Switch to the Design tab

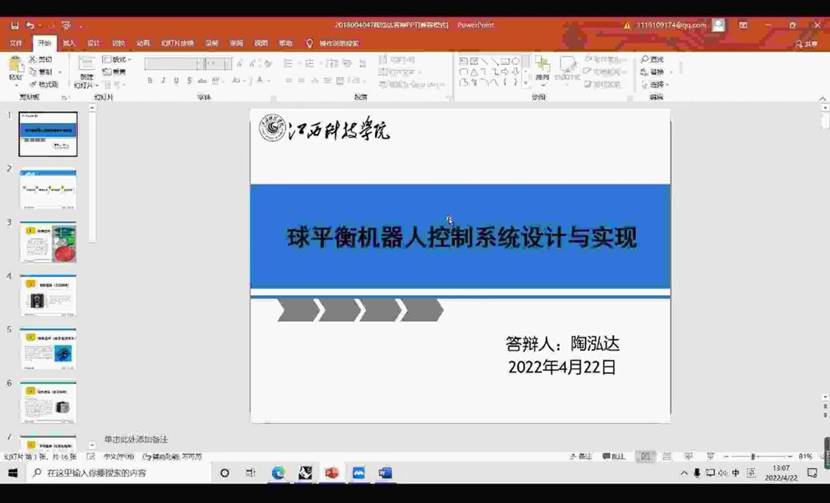pos(93,43)
